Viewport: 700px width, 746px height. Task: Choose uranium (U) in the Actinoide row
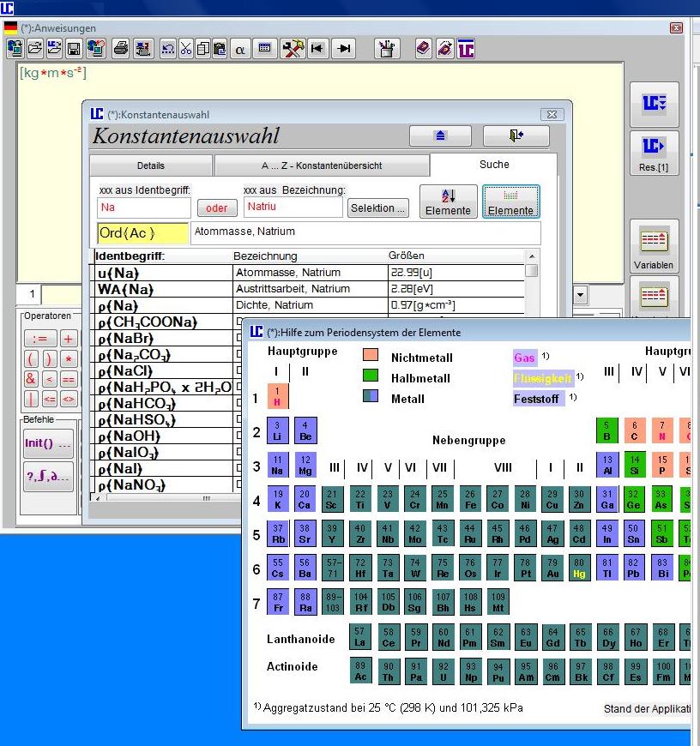pos(443,671)
